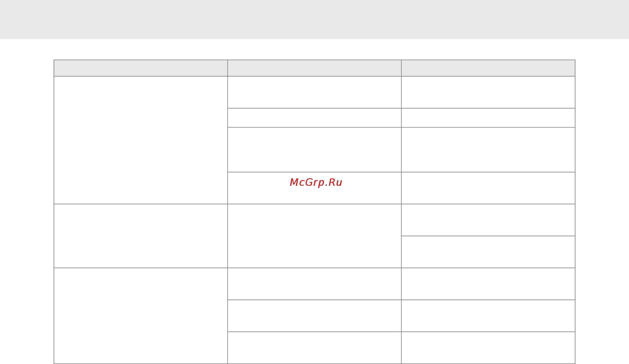Select the first column's gray header cell

point(141,68)
